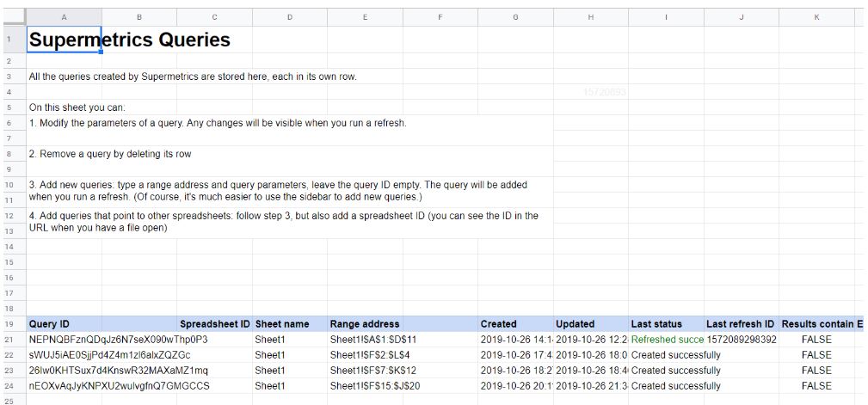Select the 'Last status' header cell
Screen dimensions: 868x405
(667, 323)
